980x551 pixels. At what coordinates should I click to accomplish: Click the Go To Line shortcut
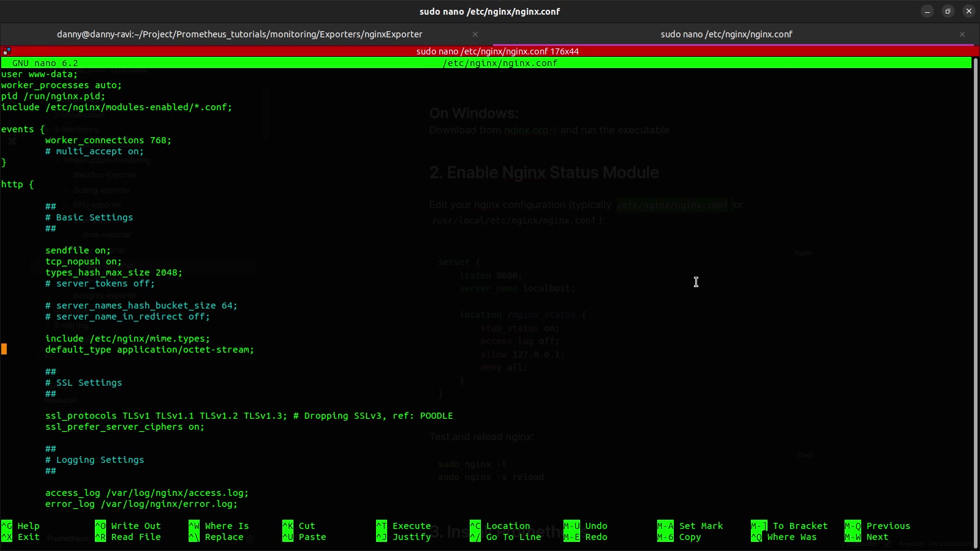[x=505, y=537]
